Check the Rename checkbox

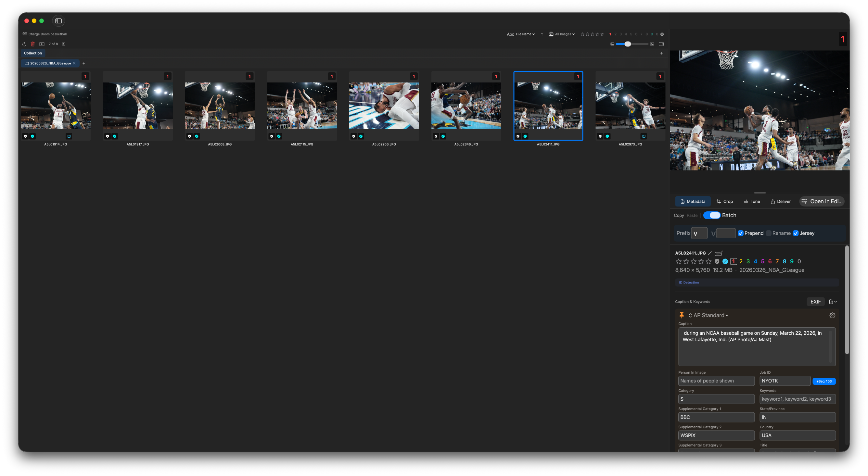coord(769,233)
